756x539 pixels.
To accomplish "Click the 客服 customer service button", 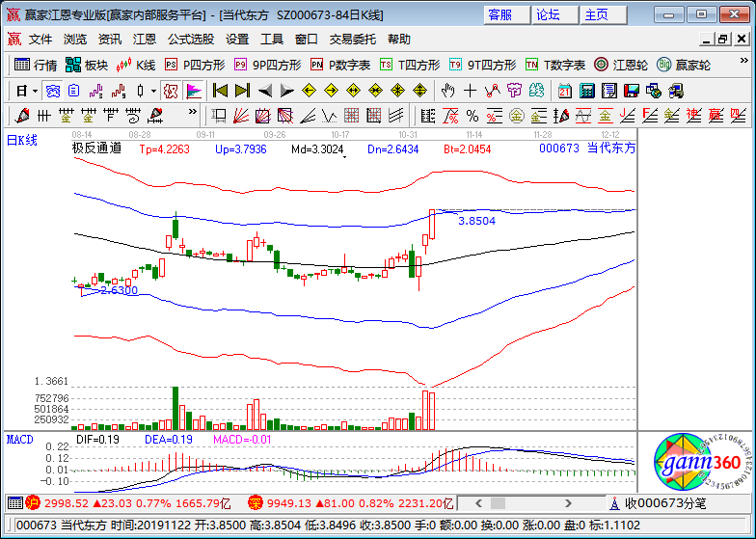I will [x=505, y=15].
